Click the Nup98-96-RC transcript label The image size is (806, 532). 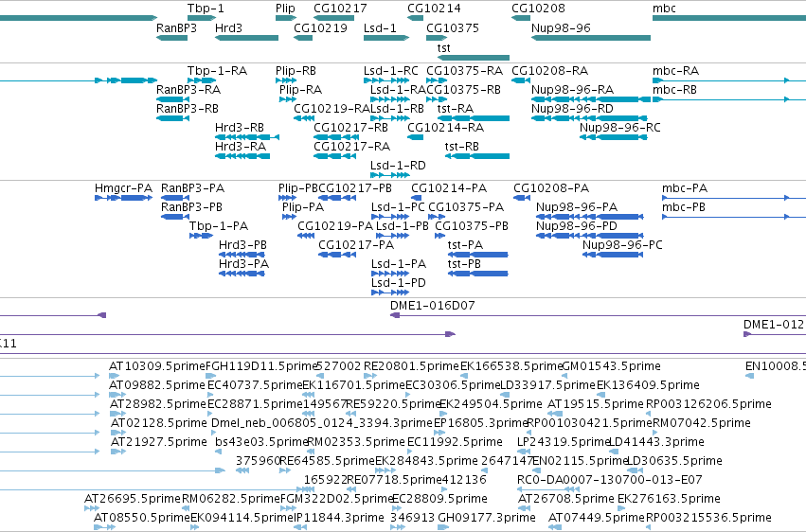coord(620,128)
